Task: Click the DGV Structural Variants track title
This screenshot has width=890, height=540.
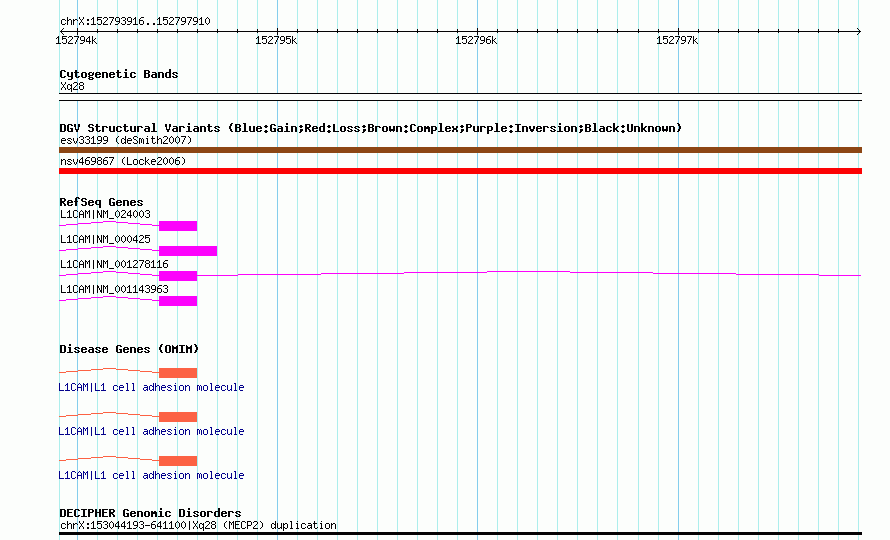Action: click(x=371, y=128)
